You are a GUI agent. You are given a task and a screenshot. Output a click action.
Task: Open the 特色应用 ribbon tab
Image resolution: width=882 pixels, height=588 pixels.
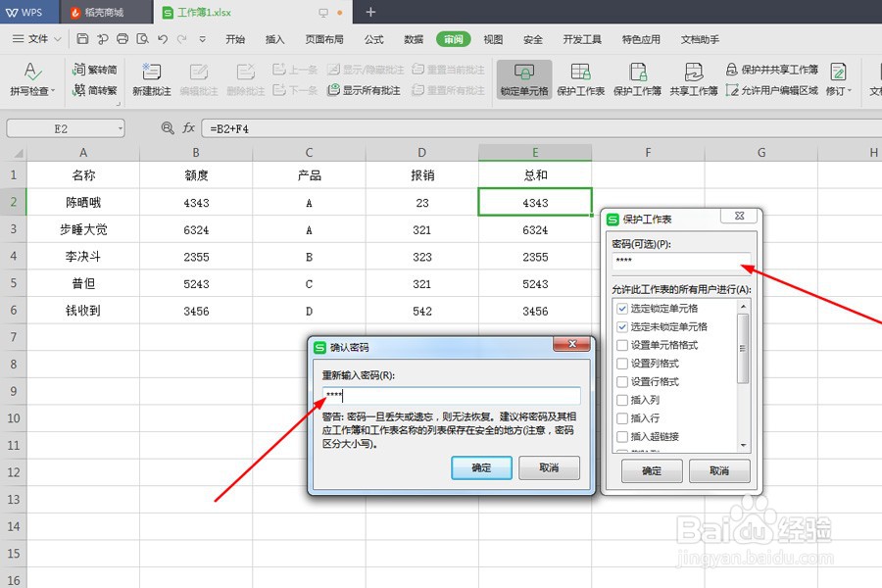641,39
